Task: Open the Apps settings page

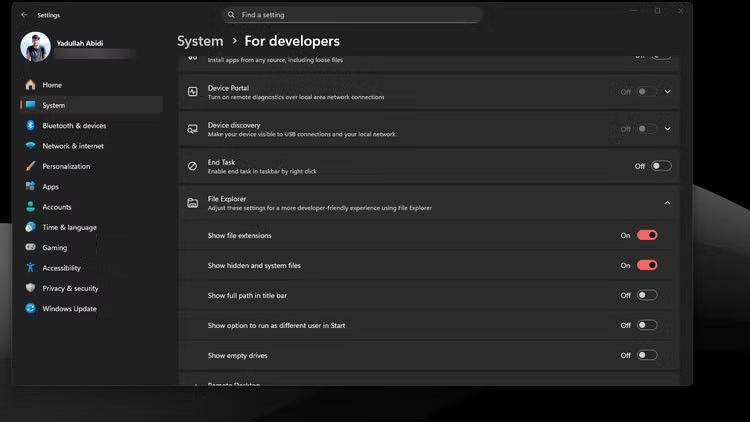Action: [50, 187]
